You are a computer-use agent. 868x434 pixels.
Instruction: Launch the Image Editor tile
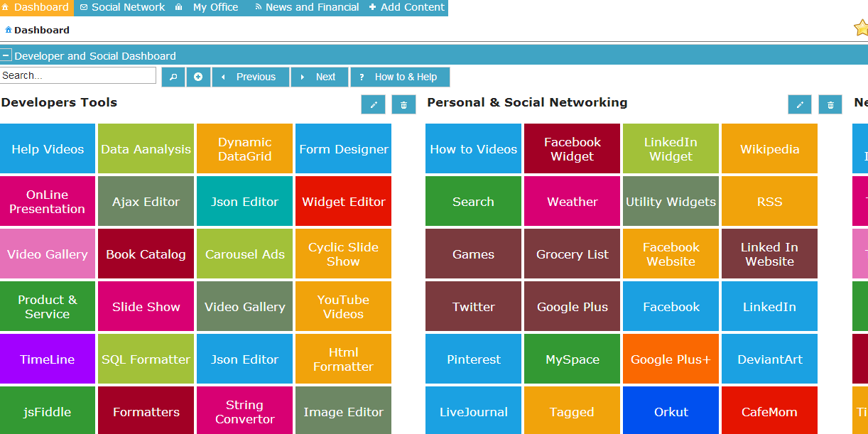[343, 411]
